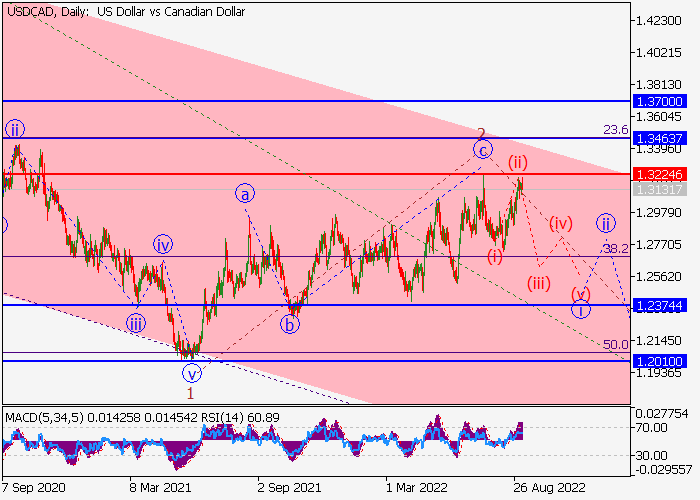Select the red '(iii)' projected wave label

(540, 281)
